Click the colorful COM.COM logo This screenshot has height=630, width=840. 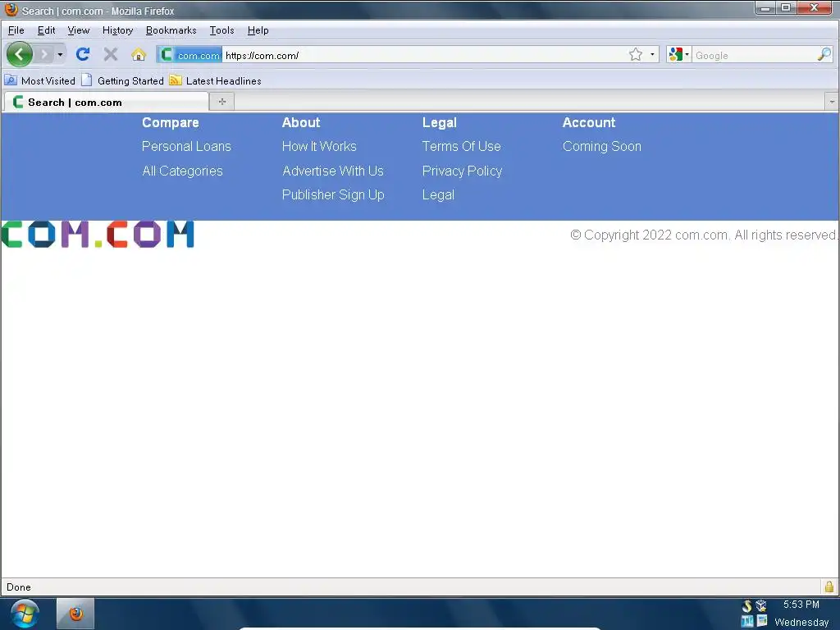click(98, 234)
